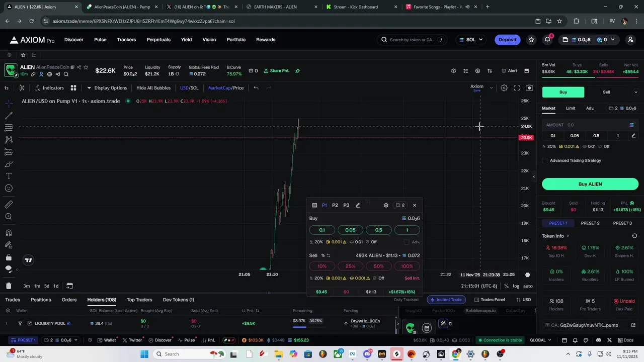The image size is (644, 362).
Task: Select PRESET 2 in side panel
Action: 590,223
